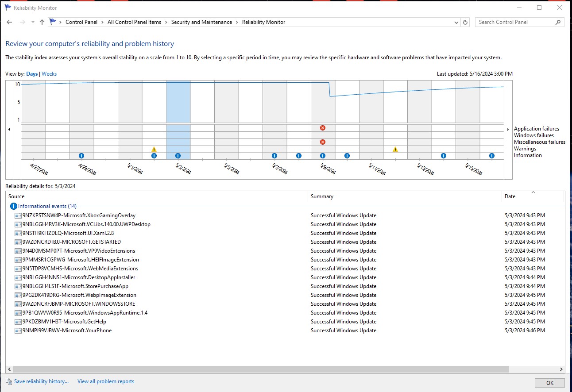This screenshot has width=572, height=392.
Task: Select the Microsoft.GetHelp row
Action: tap(285, 322)
